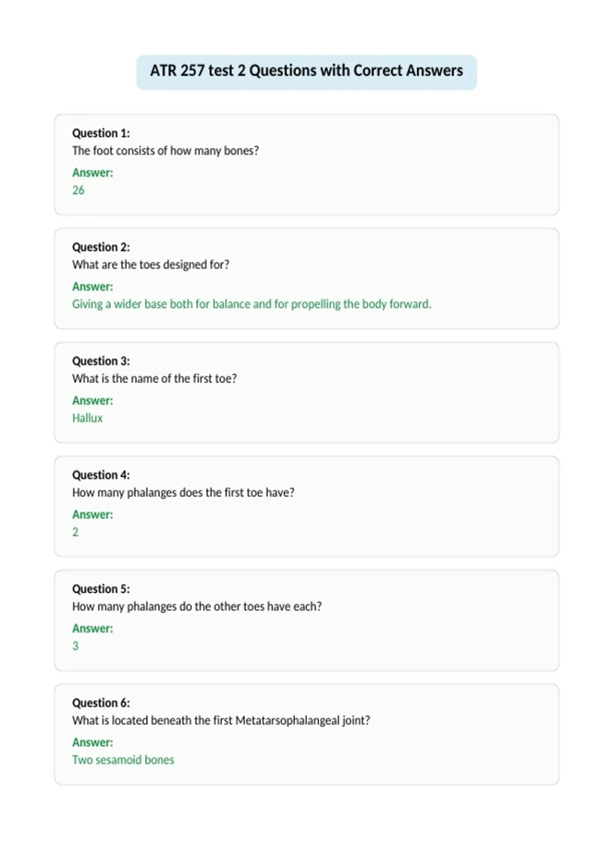Click the document title heading banner

click(306, 72)
